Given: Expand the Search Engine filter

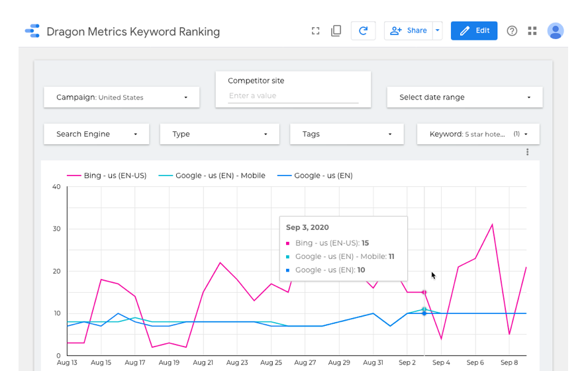Looking at the screenshot, I should point(97,134).
